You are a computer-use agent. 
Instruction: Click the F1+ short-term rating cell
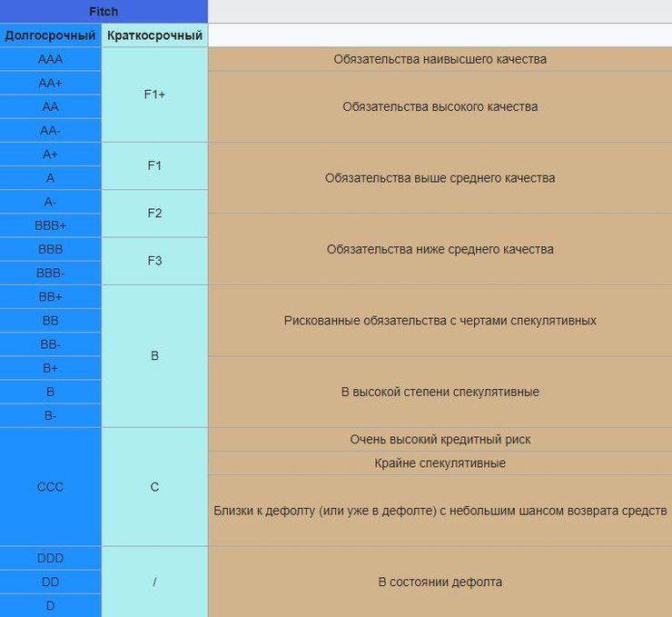pos(154,95)
